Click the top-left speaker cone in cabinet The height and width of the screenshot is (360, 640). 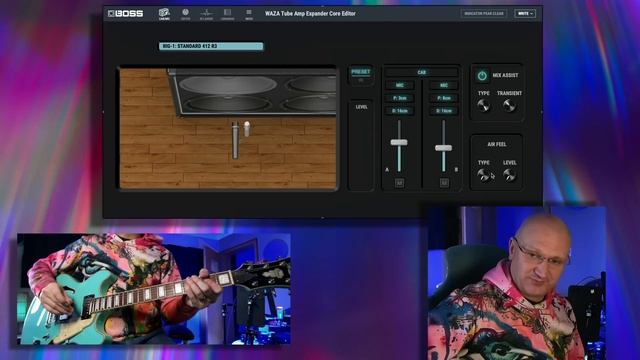[228, 85]
